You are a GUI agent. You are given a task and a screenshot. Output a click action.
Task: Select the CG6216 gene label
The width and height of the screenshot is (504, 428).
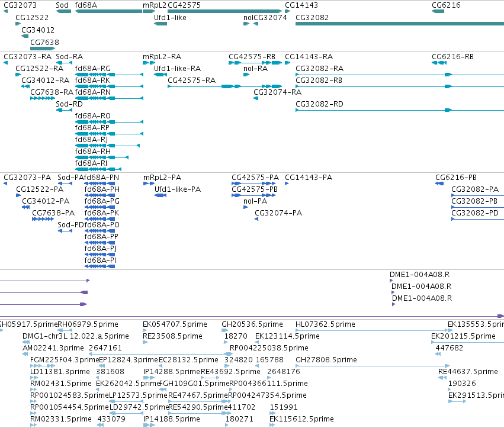point(446,5)
